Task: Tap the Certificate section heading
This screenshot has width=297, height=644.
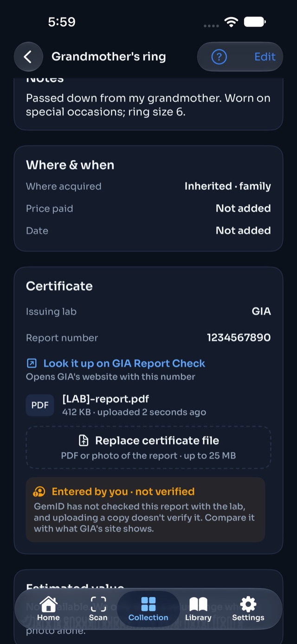Action: tap(59, 286)
